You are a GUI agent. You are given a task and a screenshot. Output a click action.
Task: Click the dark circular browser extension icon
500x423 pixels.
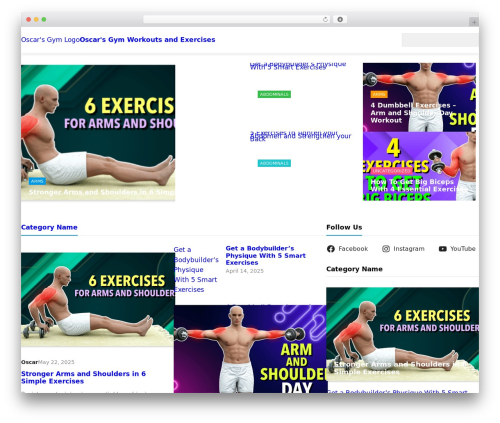pos(340,20)
